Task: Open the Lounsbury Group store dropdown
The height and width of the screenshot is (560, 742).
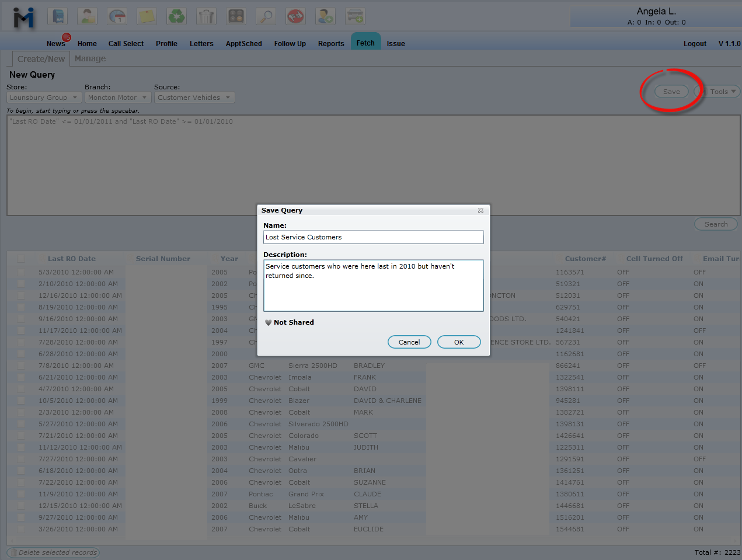Action: pyautogui.click(x=44, y=98)
